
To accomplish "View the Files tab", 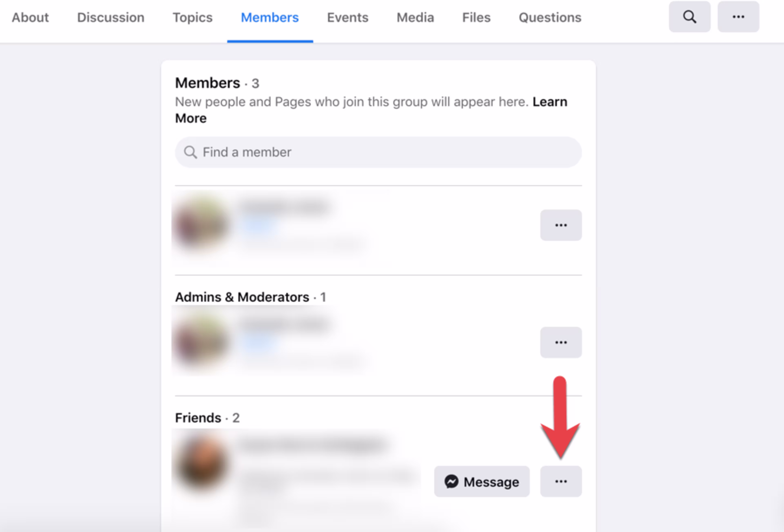I will pos(476,17).
